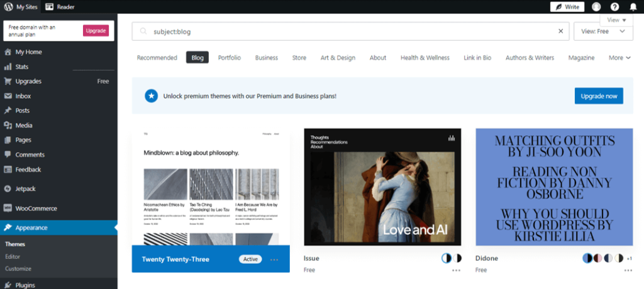Click the Jetpack icon in sidebar
This screenshot has width=644, height=289.
[x=8, y=189]
